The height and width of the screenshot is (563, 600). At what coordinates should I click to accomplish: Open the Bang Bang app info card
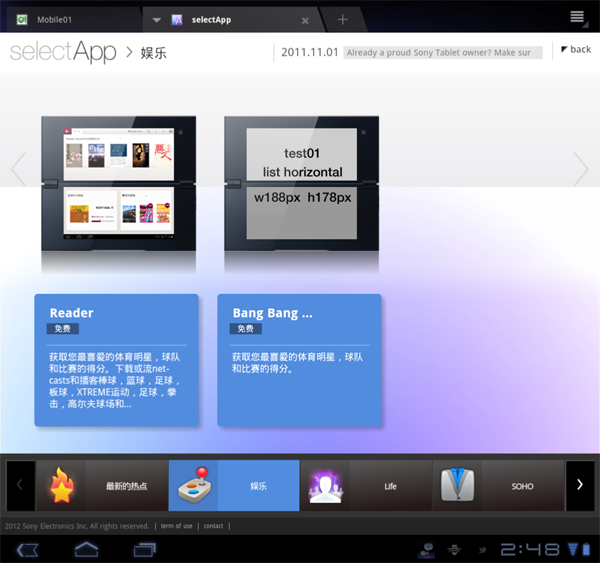coord(299,360)
